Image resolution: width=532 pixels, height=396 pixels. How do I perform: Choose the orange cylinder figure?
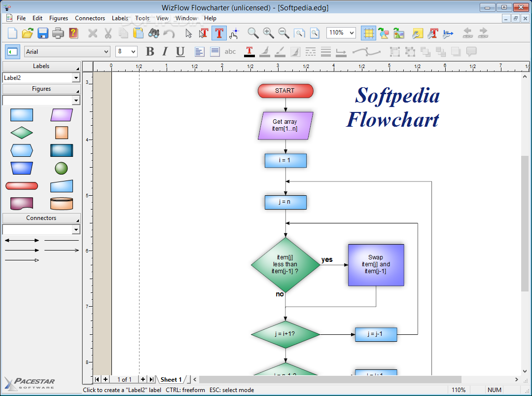[x=62, y=204]
